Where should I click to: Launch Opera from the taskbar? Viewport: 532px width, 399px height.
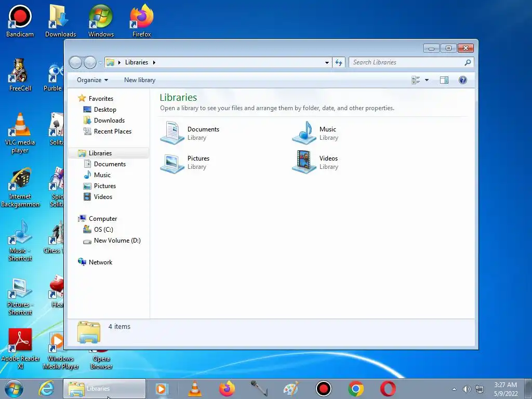click(388, 389)
